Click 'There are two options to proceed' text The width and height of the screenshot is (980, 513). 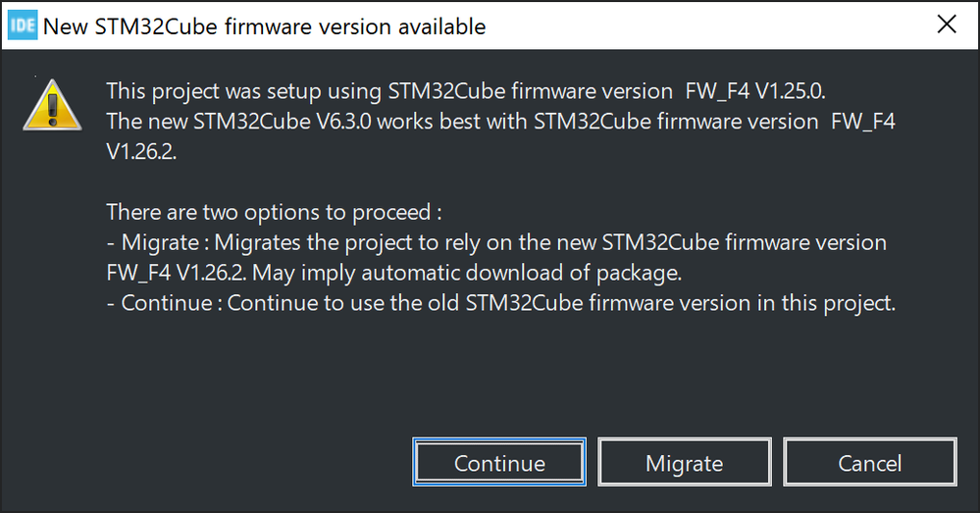coord(269,213)
